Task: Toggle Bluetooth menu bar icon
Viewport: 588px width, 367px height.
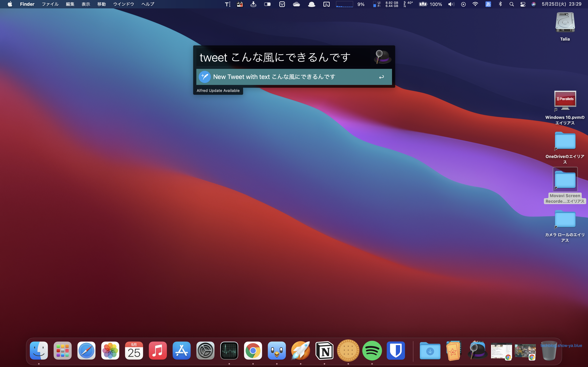Action: pos(500,4)
